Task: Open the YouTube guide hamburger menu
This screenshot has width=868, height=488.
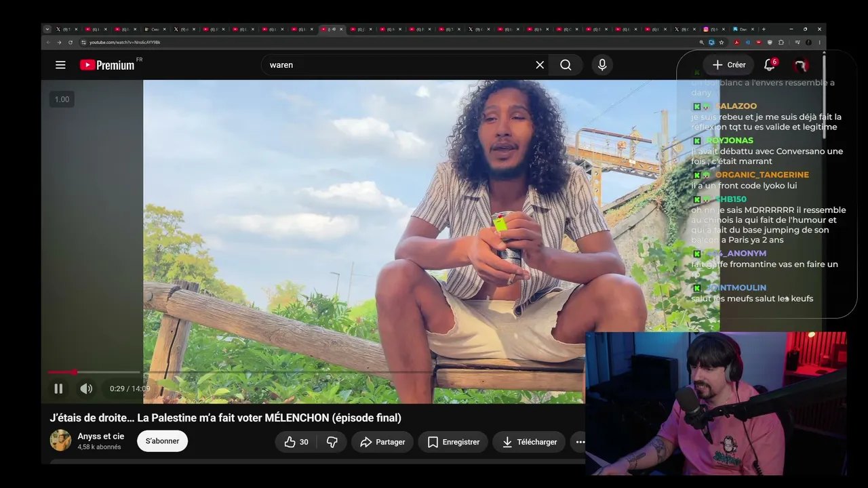Action: tap(60, 65)
